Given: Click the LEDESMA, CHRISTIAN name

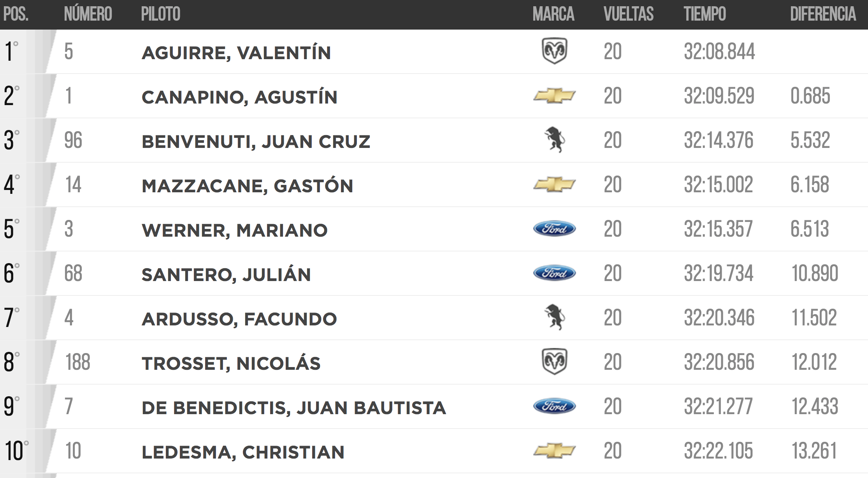Looking at the screenshot, I should [243, 452].
